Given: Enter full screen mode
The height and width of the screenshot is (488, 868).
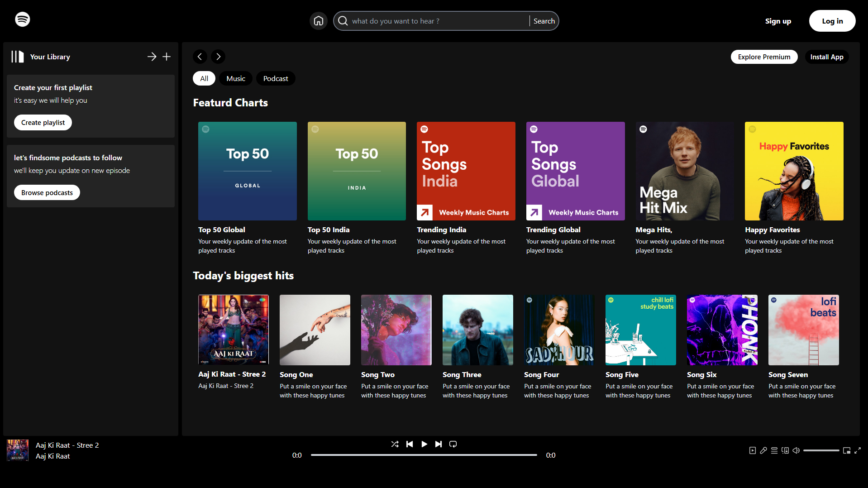Looking at the screenshot, I should pyautogui.click(x=858, y=450).
